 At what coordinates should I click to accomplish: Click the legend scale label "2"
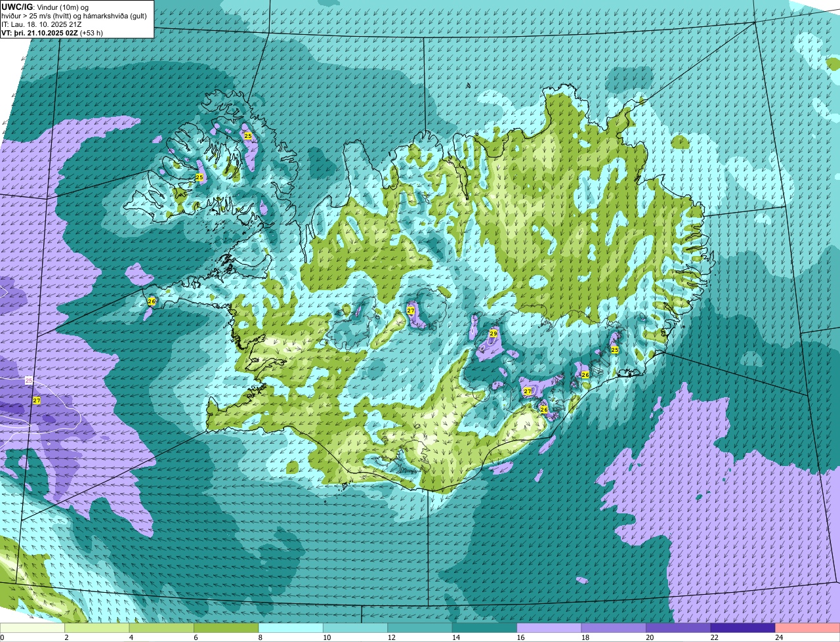(x=66, y=637)
